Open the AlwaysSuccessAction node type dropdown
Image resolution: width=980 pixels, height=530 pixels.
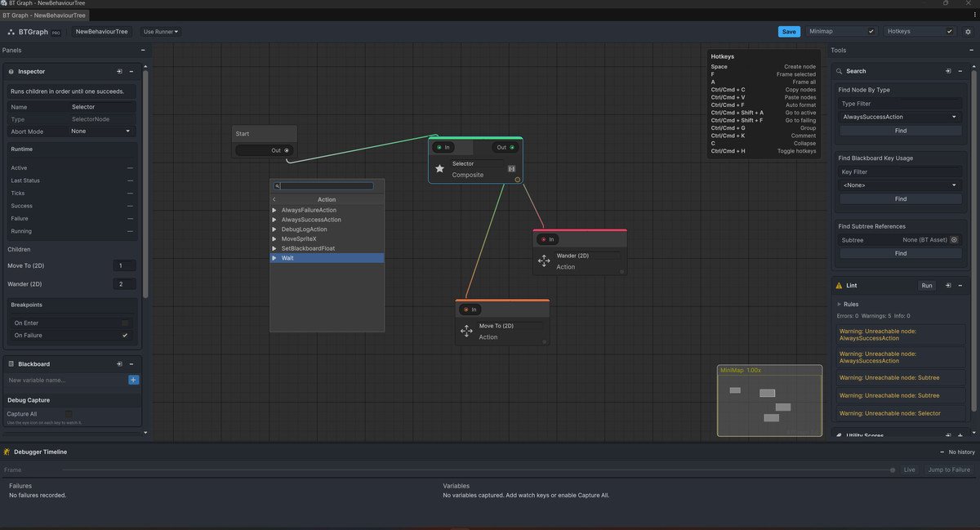coord(900,117)
